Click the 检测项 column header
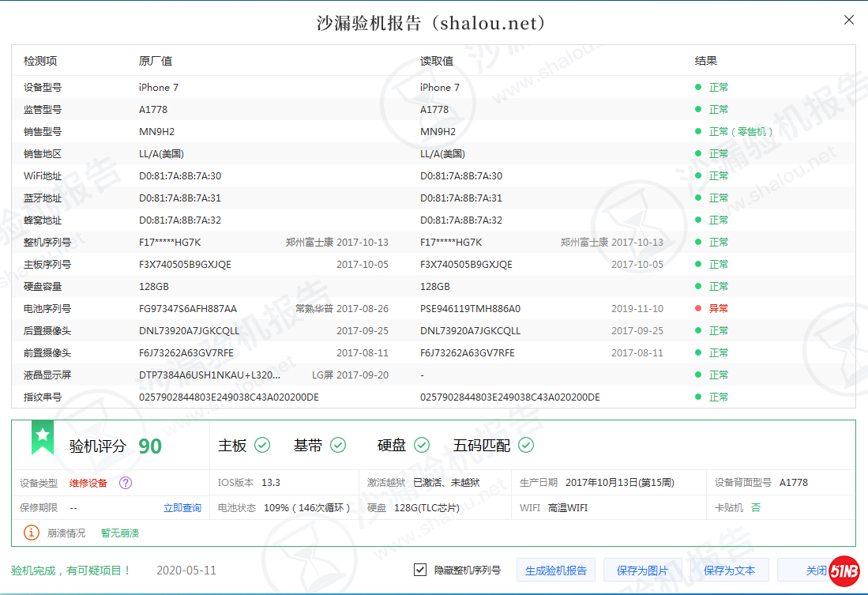868x595 pixels. (40, 61)
